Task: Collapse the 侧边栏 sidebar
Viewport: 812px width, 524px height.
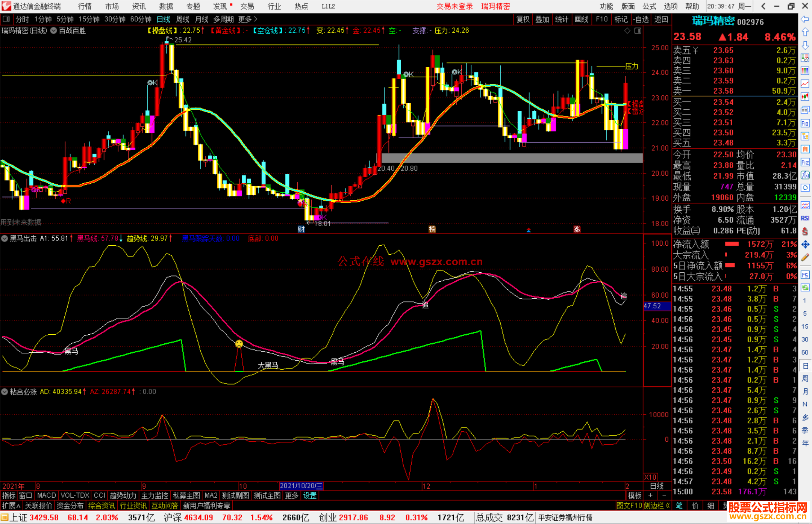Action: click(x=657, y=506)
